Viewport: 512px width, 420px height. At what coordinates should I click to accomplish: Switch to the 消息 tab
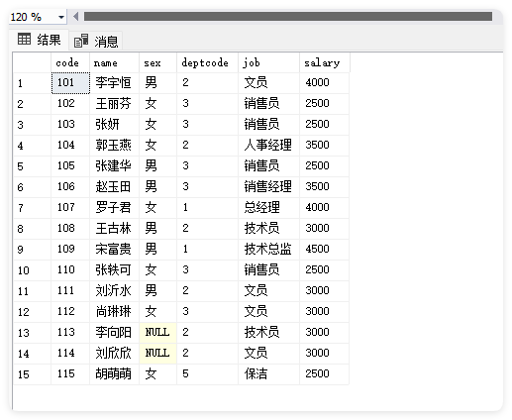tap(96, 41)
